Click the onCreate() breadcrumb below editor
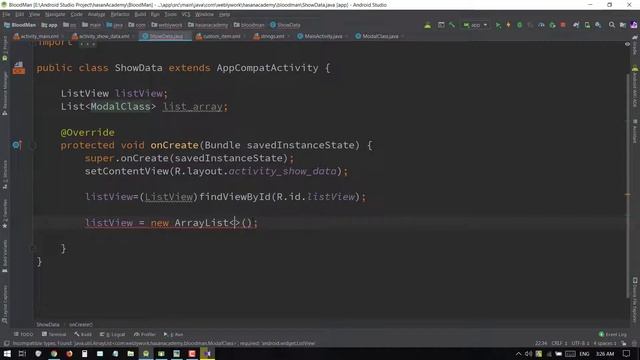This screenshot has width=640, height=360. [x=81, y=325]
